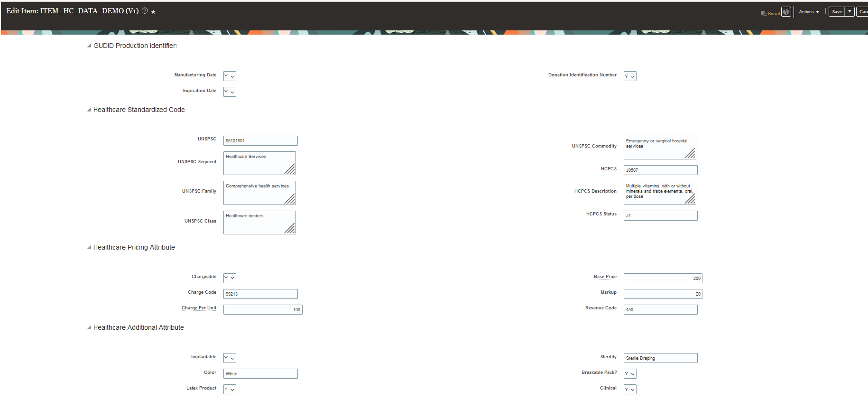Collapse GUDID Production Identifiers section
The width and height of the screenshot is (868, 400).
coord(89,46)
